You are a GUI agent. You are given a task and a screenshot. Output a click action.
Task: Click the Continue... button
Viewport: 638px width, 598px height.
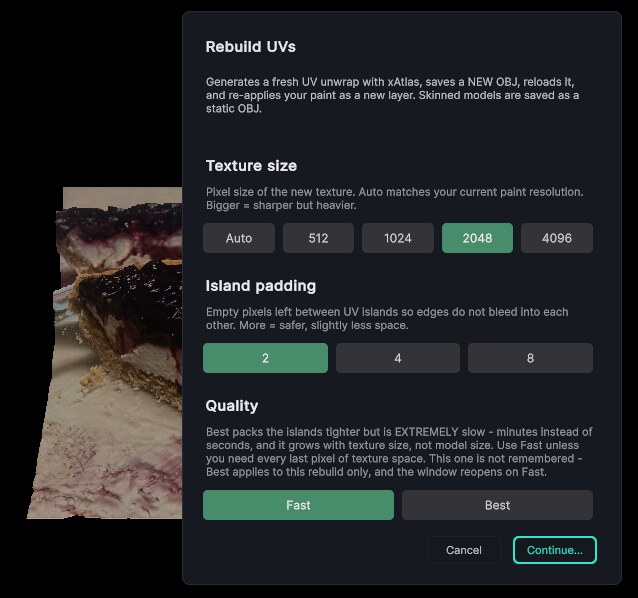pos(555,550)
